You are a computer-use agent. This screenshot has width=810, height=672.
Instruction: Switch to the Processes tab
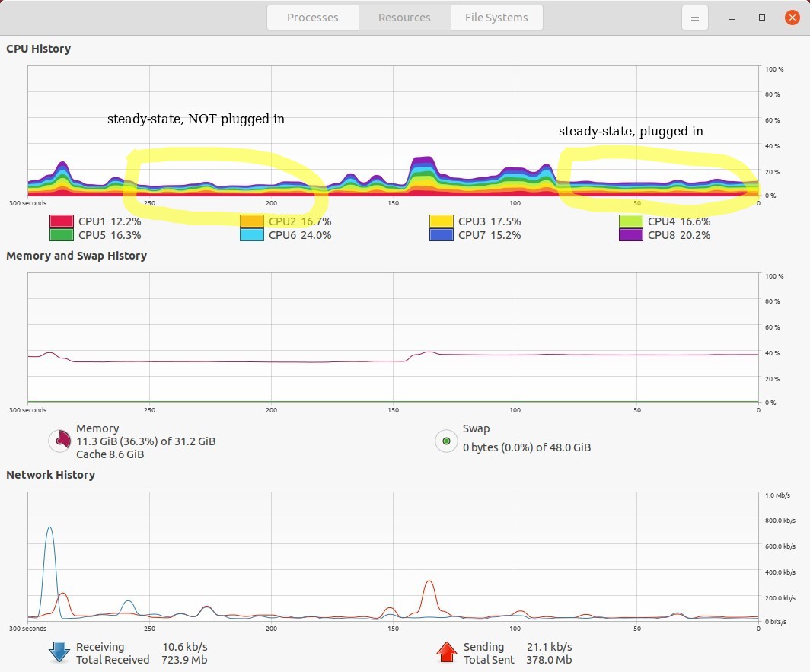(x=312, y=18)
